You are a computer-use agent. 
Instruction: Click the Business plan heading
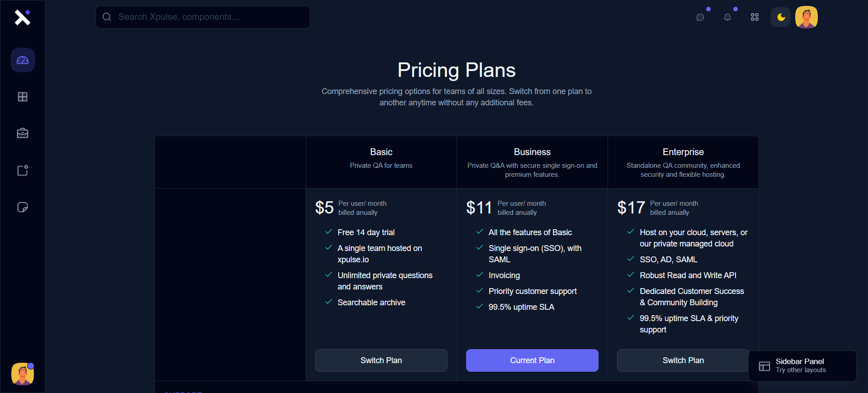point(532,152)
